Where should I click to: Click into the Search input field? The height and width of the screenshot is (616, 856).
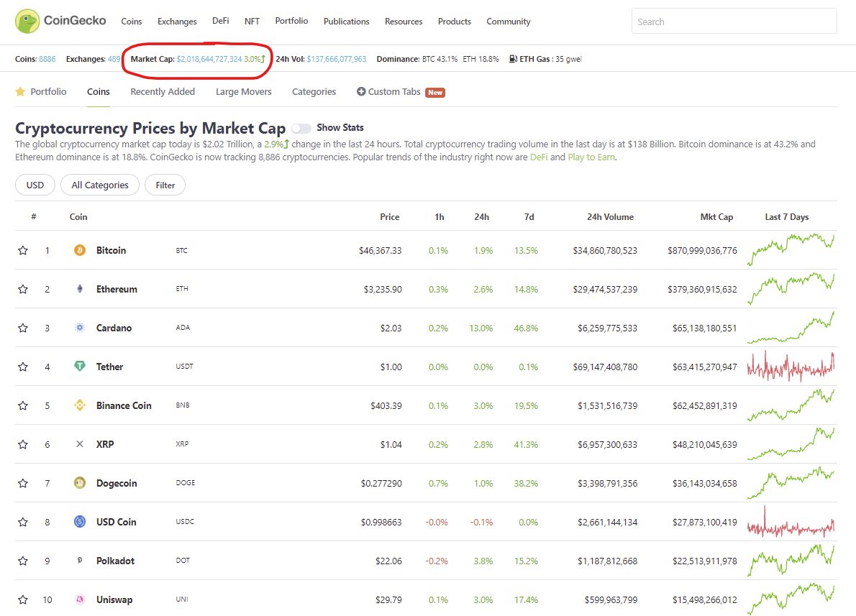coord(734,22)
